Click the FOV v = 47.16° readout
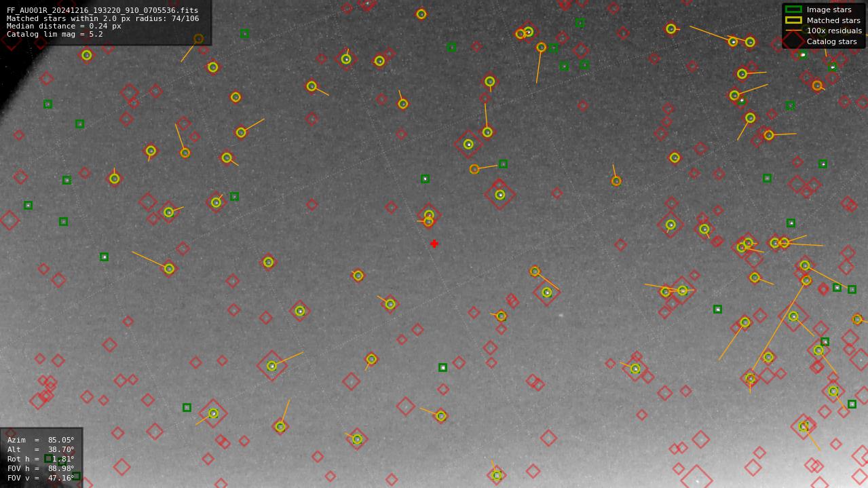The height and width of the screenshot is (488, 868). click(41, 478)
